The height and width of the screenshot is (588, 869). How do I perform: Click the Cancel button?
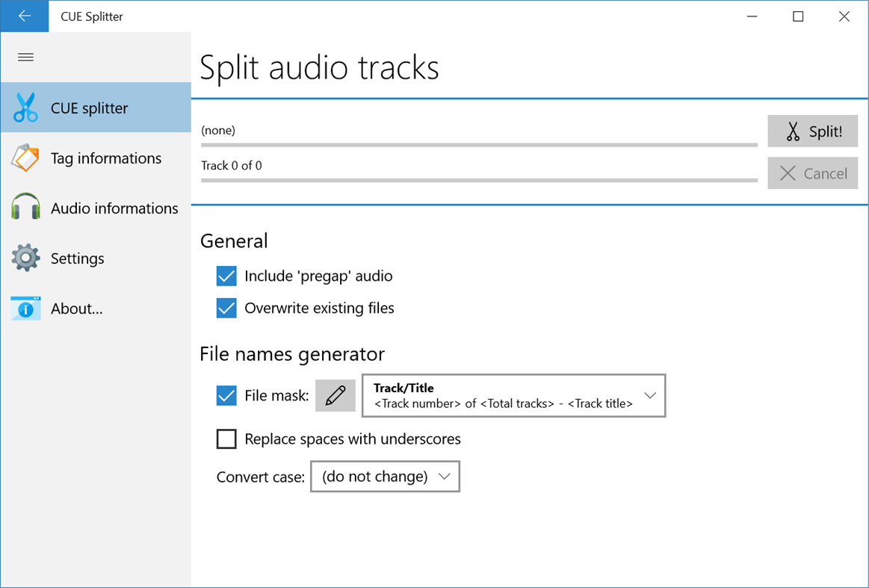(812, 173)
